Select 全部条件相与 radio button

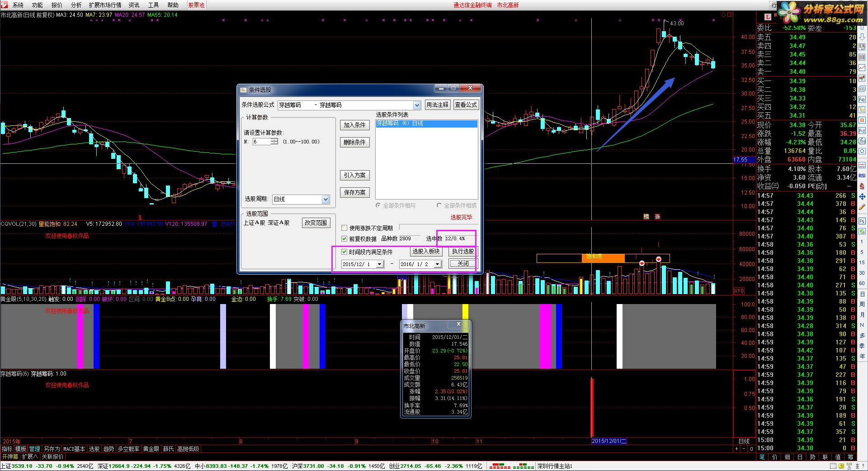[x=378, y=205]
